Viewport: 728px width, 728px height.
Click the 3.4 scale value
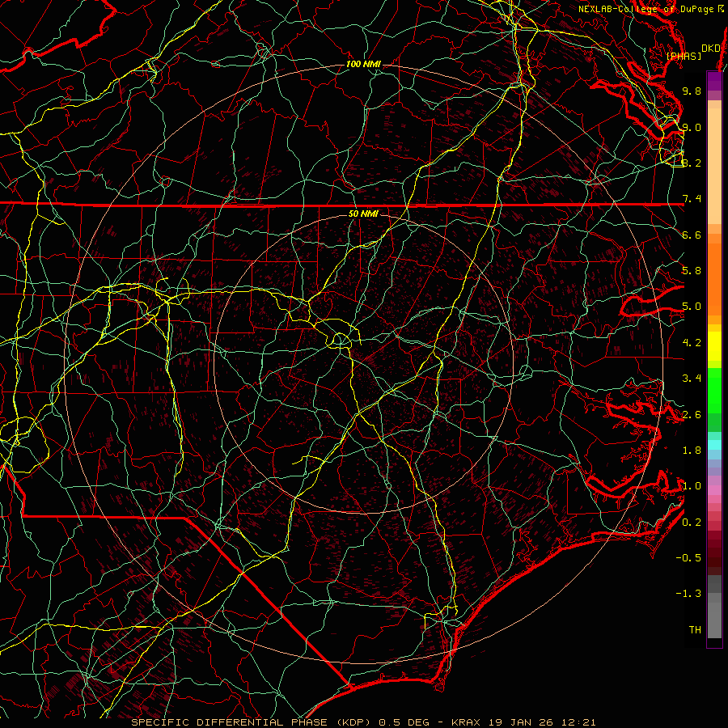tap(692, 379)
